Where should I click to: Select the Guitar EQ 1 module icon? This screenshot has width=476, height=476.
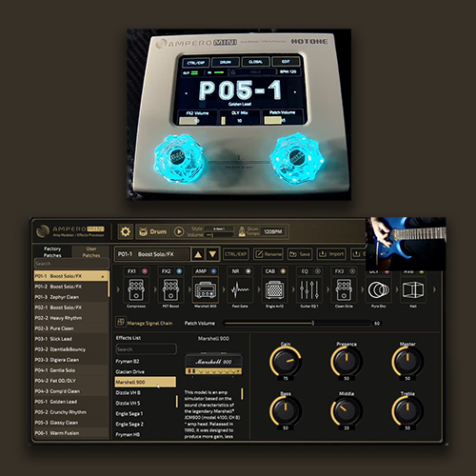[309, 289]
